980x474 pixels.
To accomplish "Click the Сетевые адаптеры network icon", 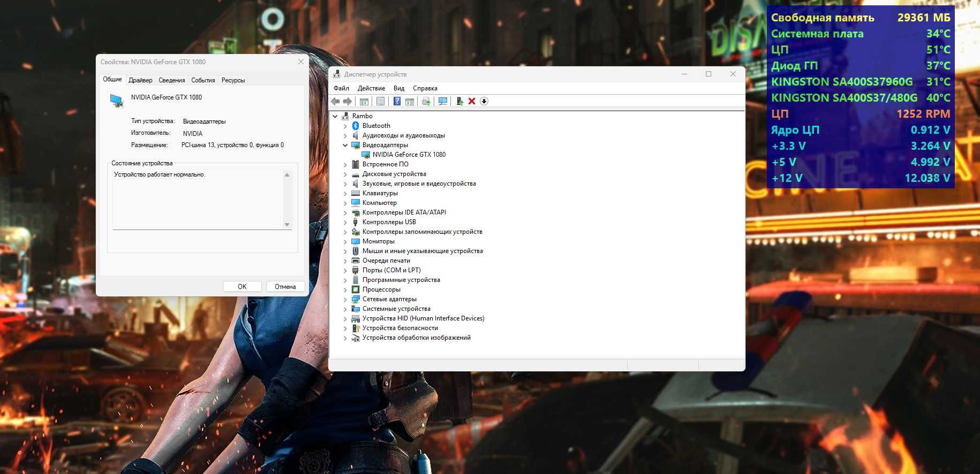I will (356, 299).
